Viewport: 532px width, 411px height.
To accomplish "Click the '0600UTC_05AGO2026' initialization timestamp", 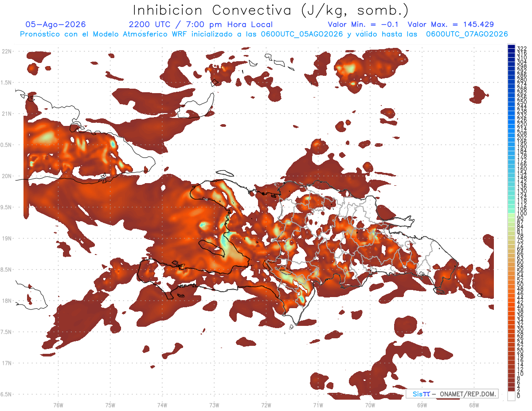I will click(x=302, y=34).
